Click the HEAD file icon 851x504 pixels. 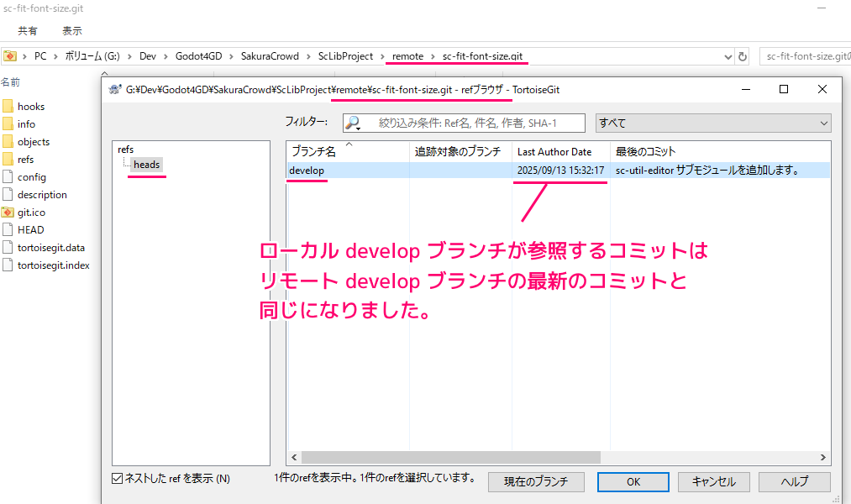pos(8,230)
